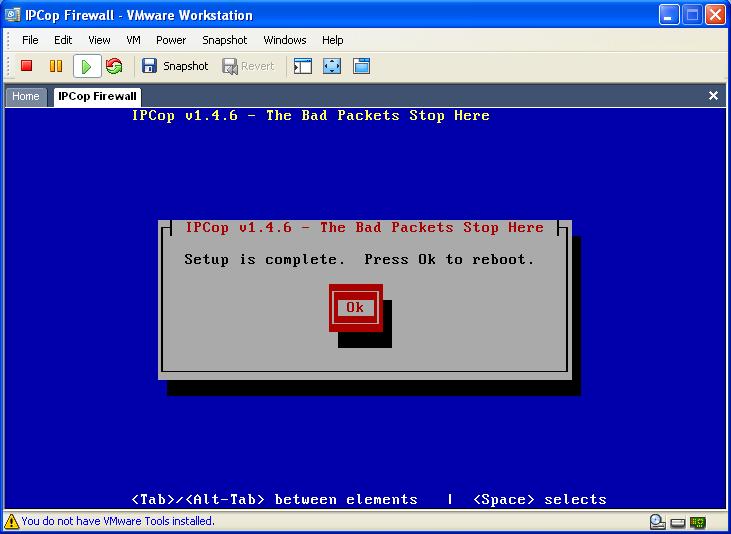This screenshot has height=534, width=731.
Task: Open the Windows menu
Action: point(285,40)
